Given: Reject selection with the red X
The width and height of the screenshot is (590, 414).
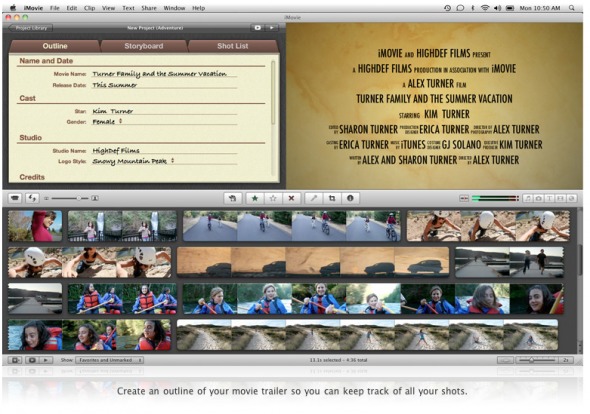Looking at the screenshot, I should (291, 198).
